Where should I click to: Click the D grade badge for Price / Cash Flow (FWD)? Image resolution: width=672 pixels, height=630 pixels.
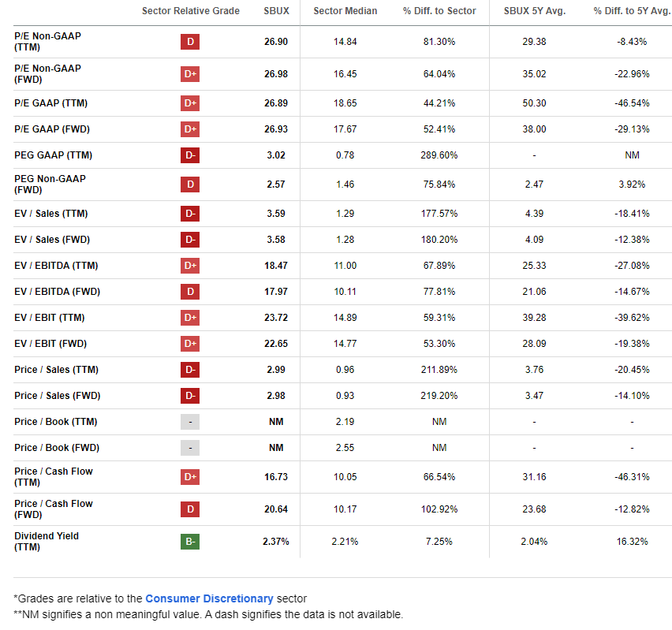(x=190, y=509)
